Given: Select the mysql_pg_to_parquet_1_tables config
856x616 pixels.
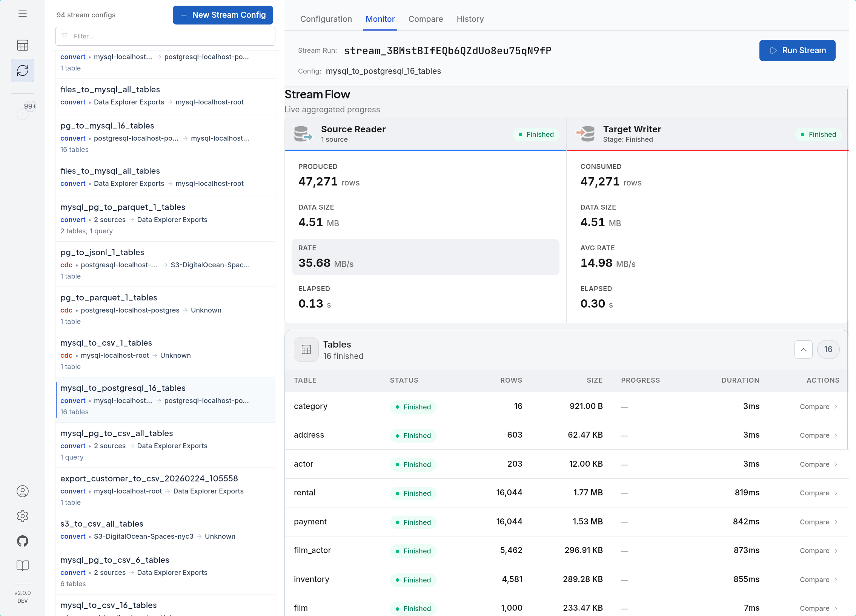Looking at the screenshot, I should 165,219.
